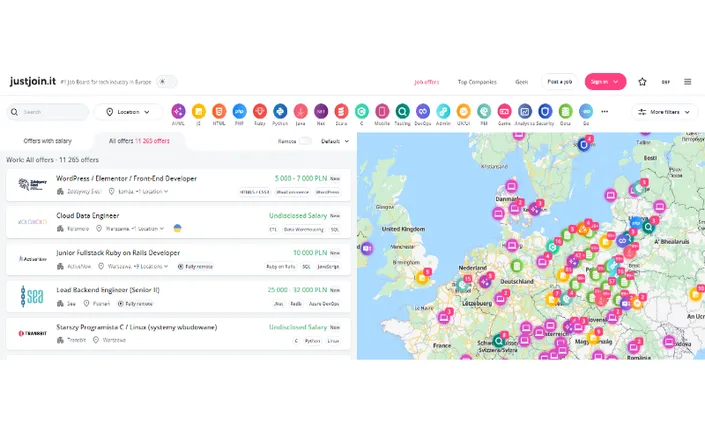Filter jobs by Mobile category
This screenshot has height=427, width=705.
pos(382,111)
